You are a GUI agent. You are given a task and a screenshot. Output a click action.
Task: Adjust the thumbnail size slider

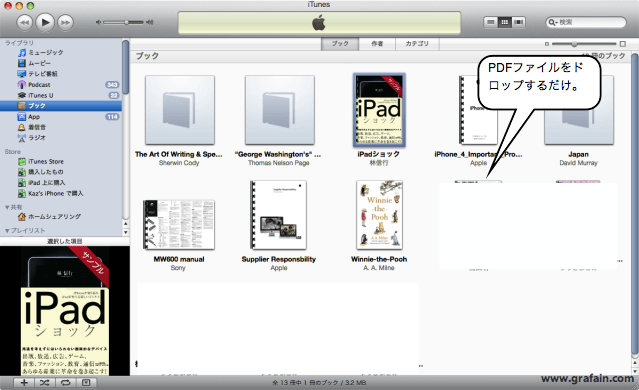click(584, 44)
